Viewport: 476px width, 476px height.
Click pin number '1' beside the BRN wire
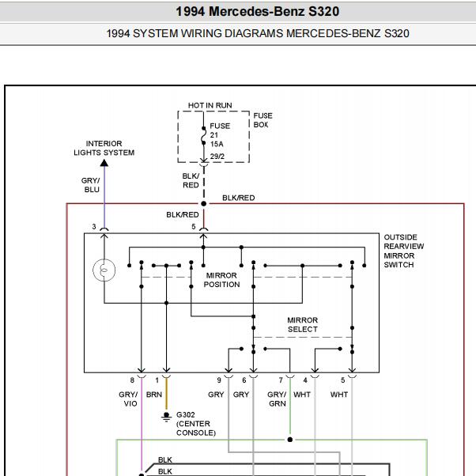[157, 380]
